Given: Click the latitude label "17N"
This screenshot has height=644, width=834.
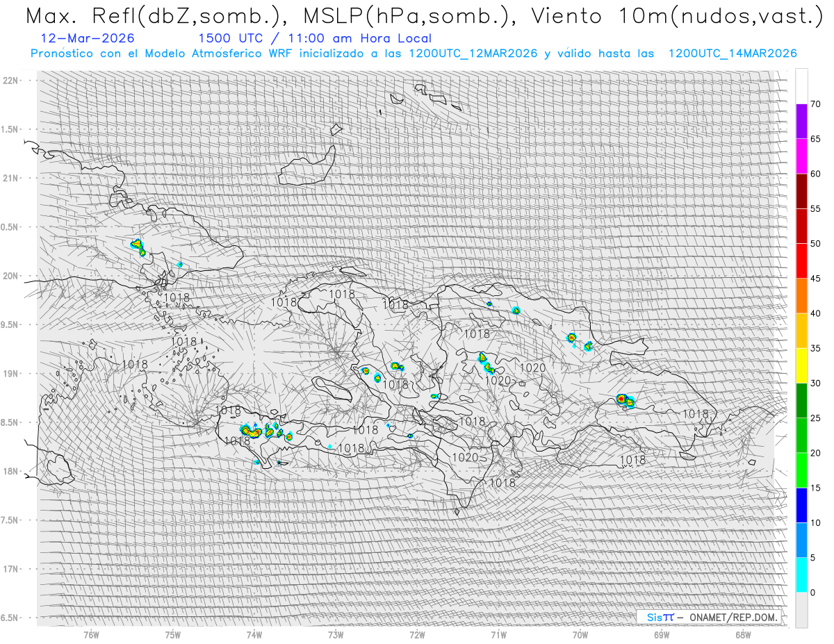Looking at the screenshot, I should pos(12,569).
